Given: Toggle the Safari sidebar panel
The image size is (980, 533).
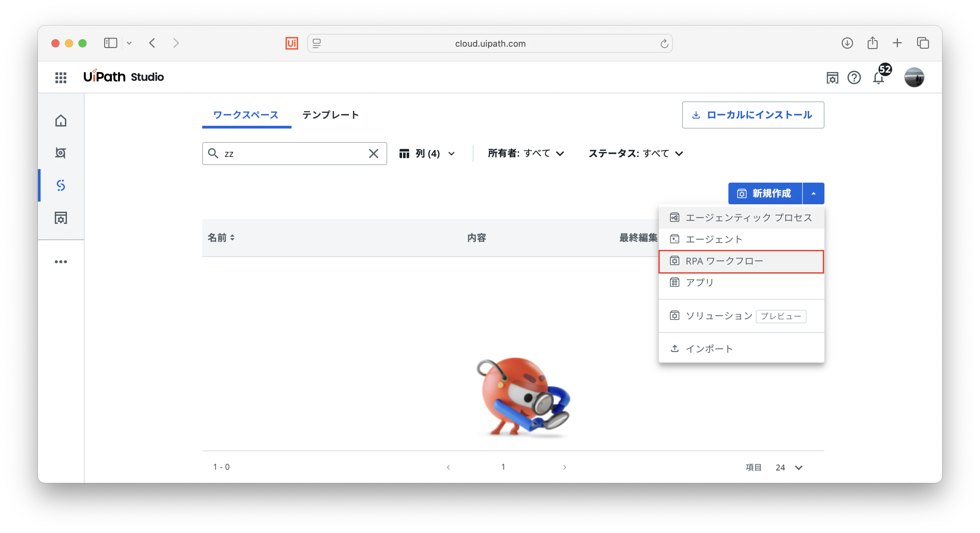Looking at the screenshot, I should (x=110, y=43).
